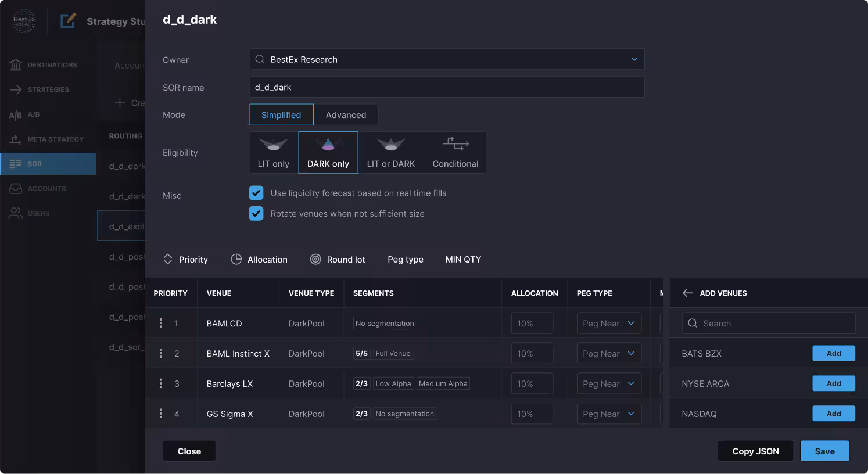Select DARK only eligibility
The image size is (868, 474).
click(328, 152)
